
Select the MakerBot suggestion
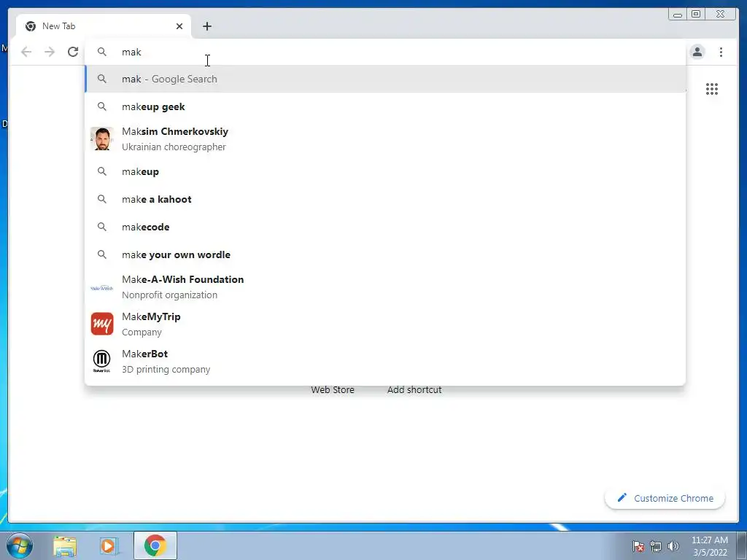(385, 361)
